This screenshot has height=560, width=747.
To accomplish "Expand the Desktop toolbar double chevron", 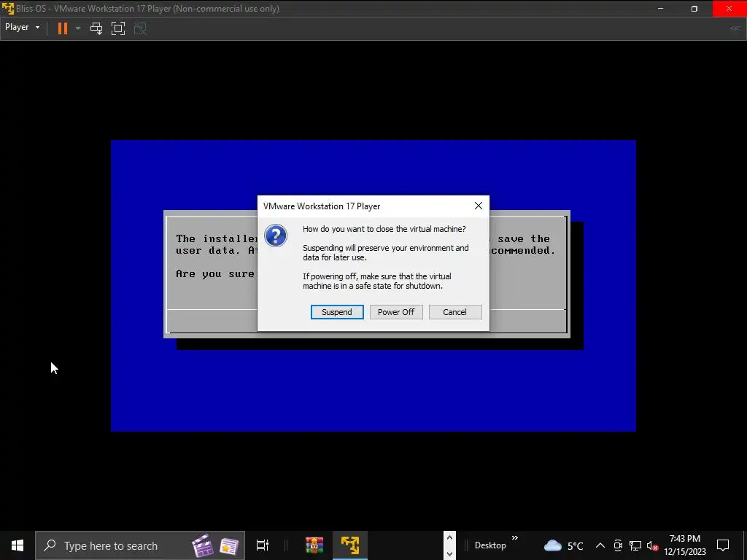I will (x=515, y=538).
